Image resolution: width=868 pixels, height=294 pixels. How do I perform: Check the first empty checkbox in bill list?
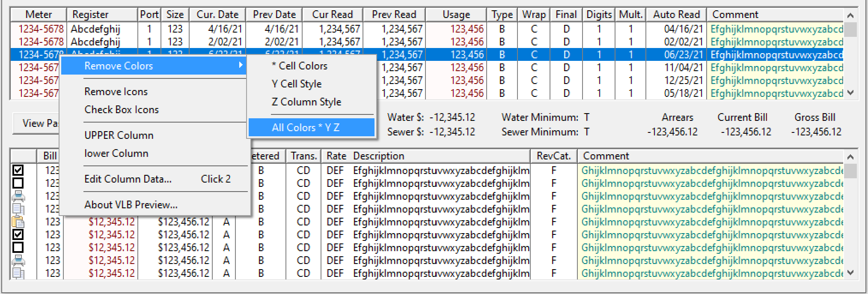pyautogui.click(x=18, y=183)
